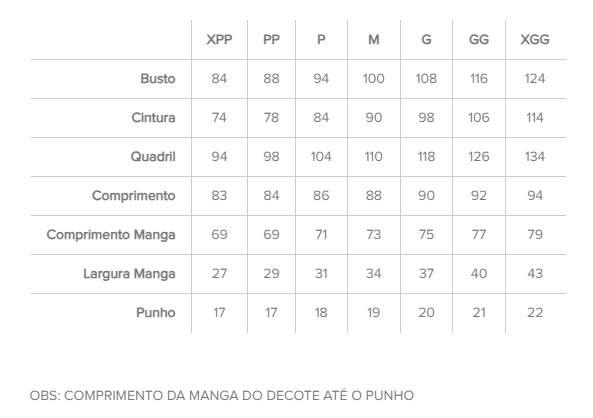Screen dimensions: 593x418
Task: Select Cintura value 106 under GG
Action: (x=479, y=118)
